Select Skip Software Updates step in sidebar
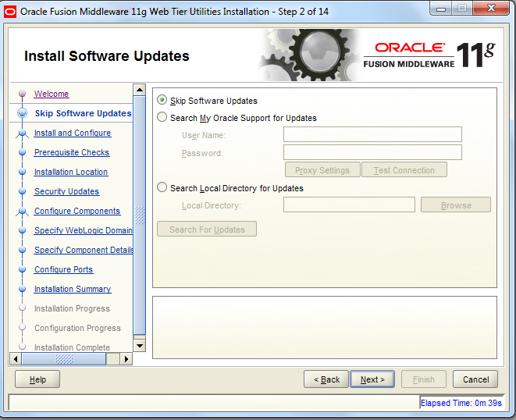Viewport: 516px width, 420px height. [83, 113]
